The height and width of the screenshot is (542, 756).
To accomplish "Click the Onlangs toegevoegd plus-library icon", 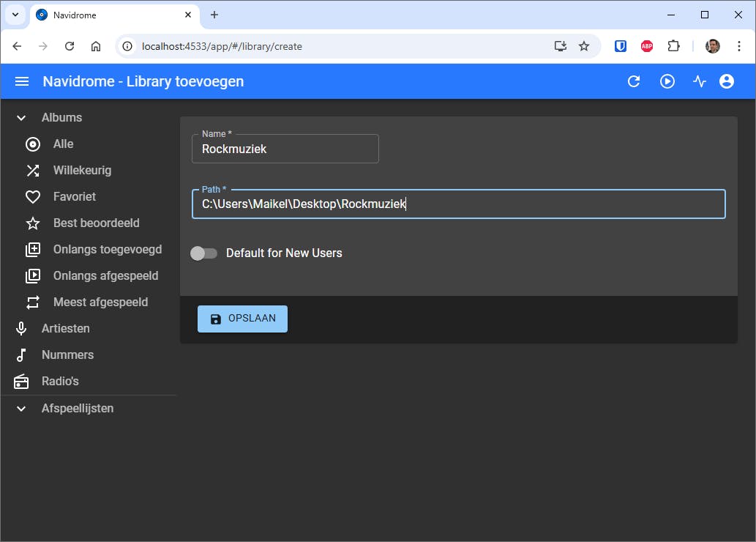I will tap(33, 250).
